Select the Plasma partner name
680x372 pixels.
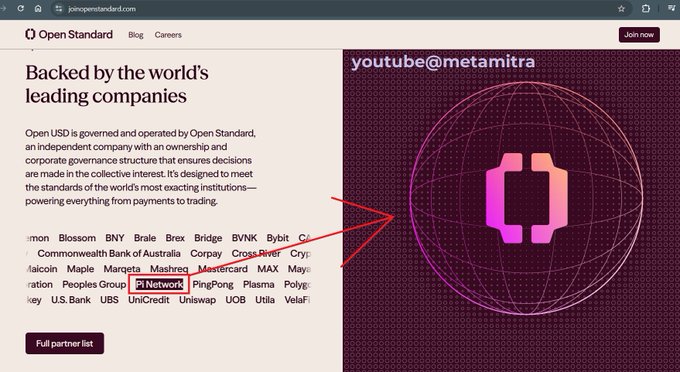[258, 284]
